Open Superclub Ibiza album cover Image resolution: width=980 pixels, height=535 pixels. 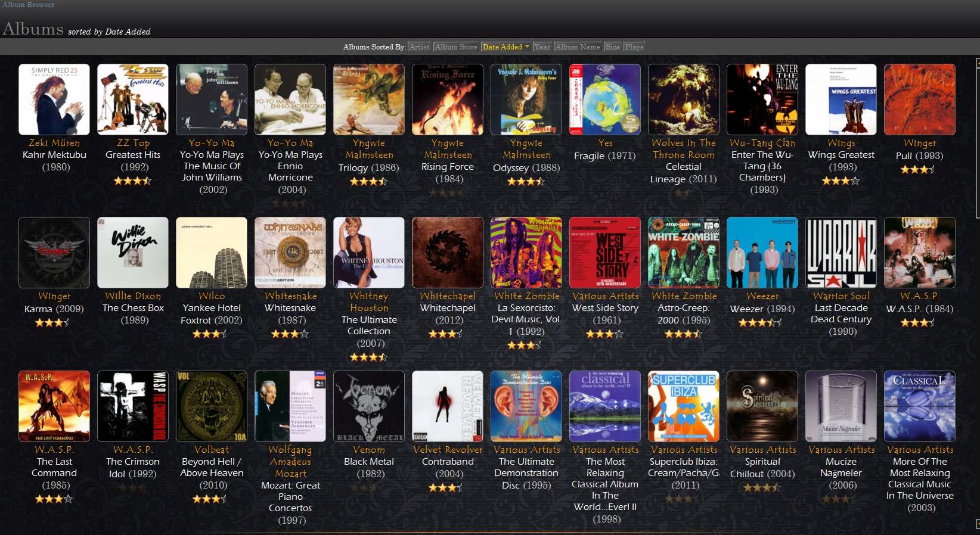[x=684, y=406]
